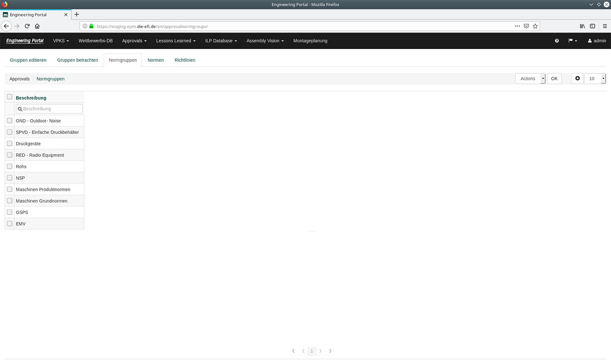Screen dimensions: 611x364
Task: Open the Firefox hamburger menu
Action: (605, 26)
